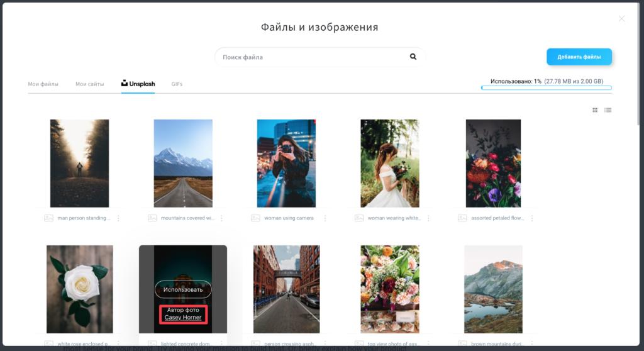Viewport: 644px width, 351px height.
Task: Click the 'mountains covered wi...' file name
Action: (187, 218)
